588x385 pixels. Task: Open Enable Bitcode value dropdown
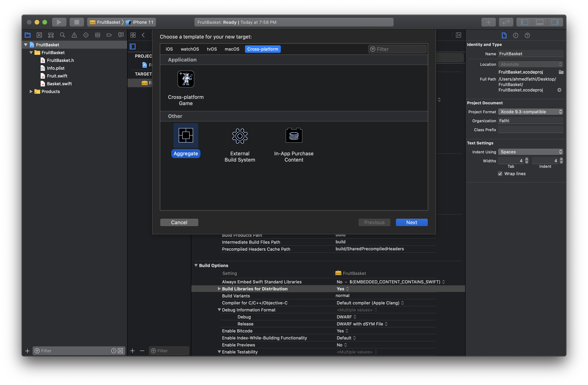point(342,331)
